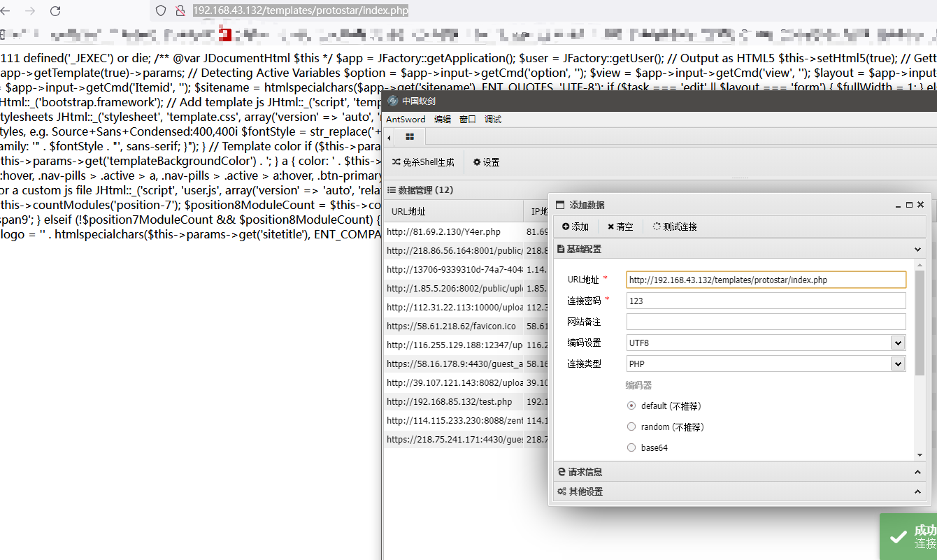Collapse the 基础配置 section chevron
The image size is (937, 560).
click(x=918, y=249)
